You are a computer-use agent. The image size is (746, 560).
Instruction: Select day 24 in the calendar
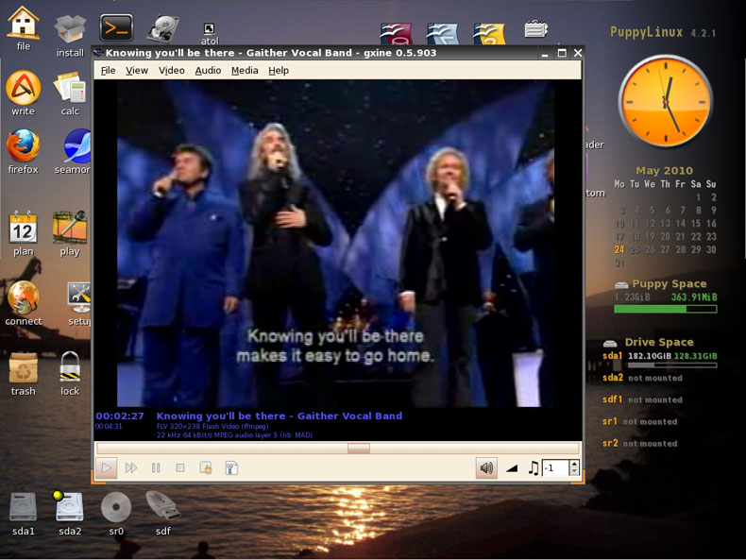619,249
